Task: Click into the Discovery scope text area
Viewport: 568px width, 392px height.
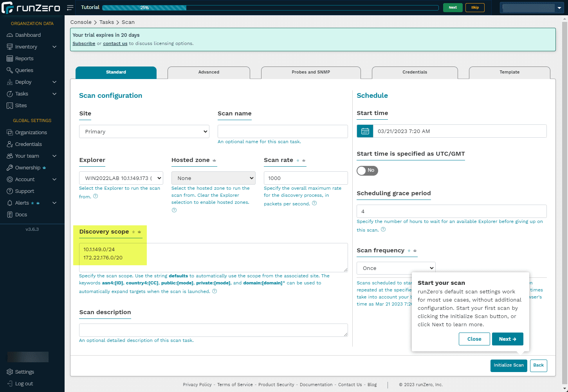Action: (x=213, y=257)
